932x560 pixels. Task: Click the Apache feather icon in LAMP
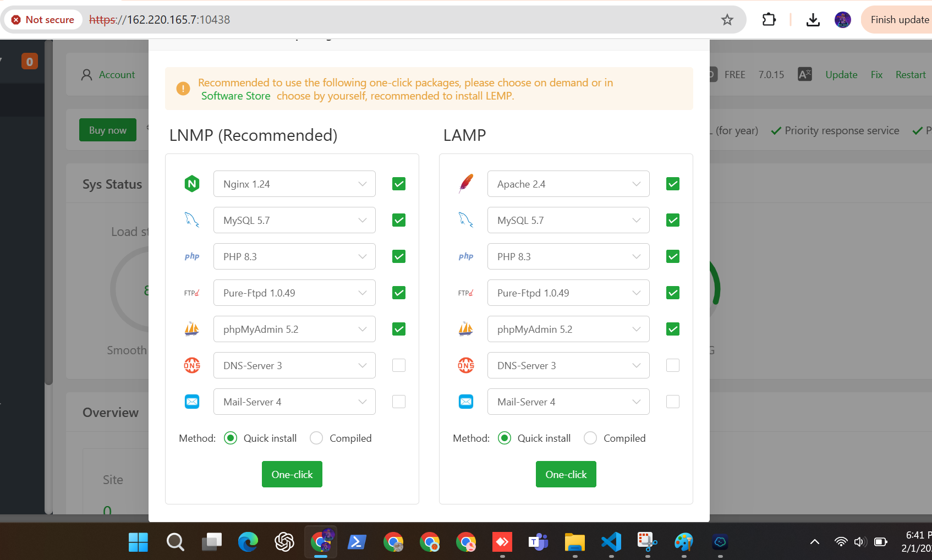pos(466,184)
